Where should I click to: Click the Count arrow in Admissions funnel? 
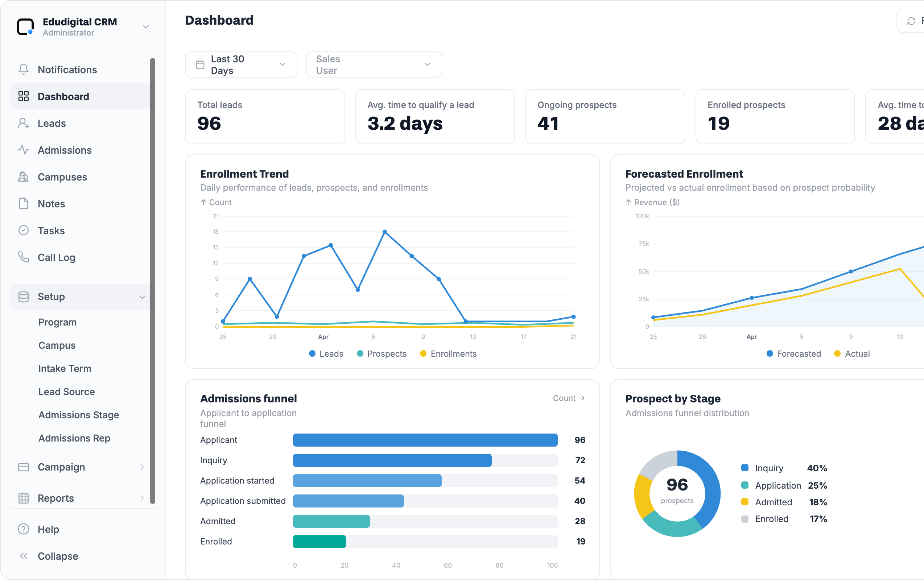(x=582, y=398)
